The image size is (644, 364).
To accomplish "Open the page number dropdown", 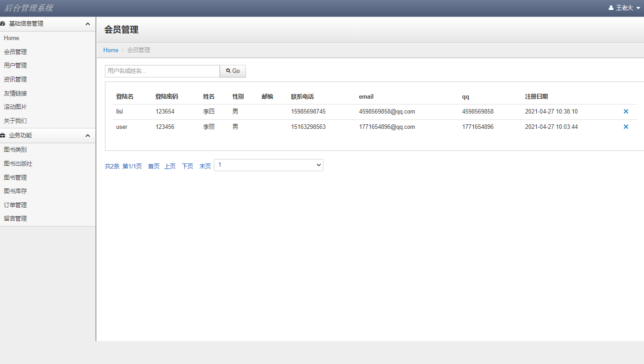I will coord(268,165).
